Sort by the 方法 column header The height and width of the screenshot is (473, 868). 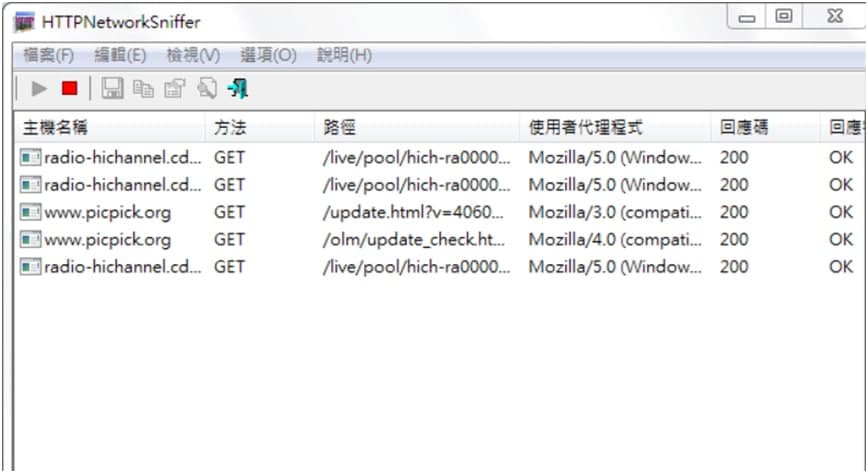(260, 127)
